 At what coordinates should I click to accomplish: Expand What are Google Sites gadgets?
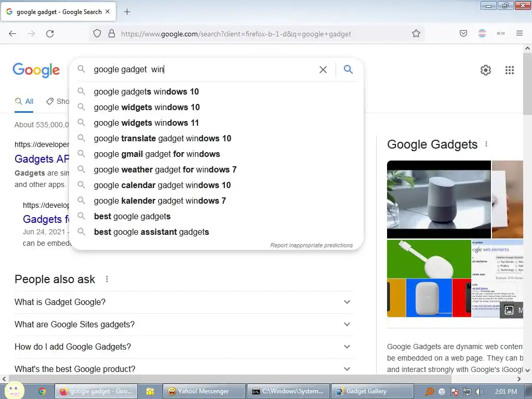[x=184, y=324]
